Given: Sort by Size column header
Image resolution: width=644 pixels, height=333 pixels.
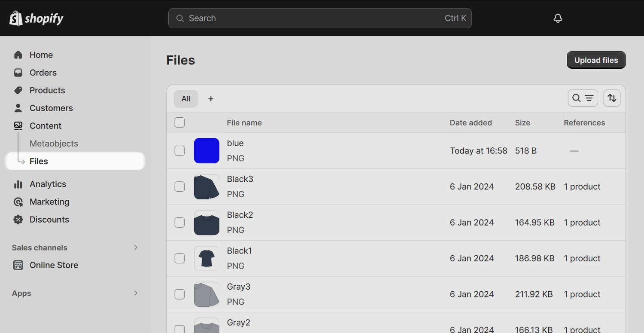Looking at the screenshot, I should 522,123.
